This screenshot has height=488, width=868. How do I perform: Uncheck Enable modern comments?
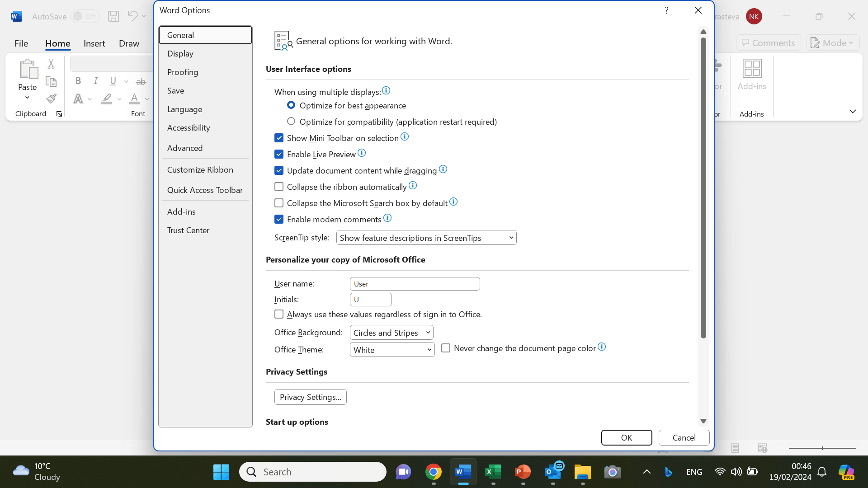coord(279,219)
